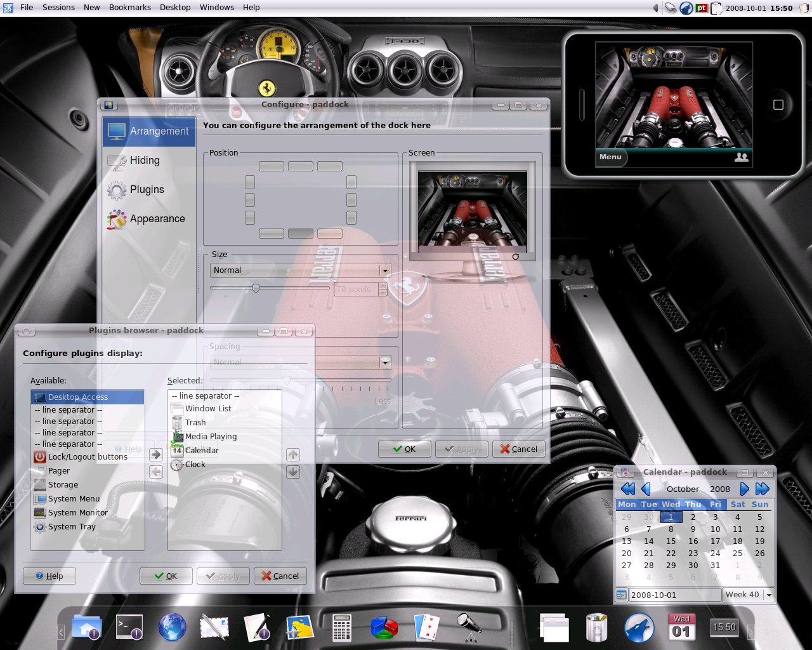Image resolution: width=812 pixels, height=650 pixels.
Task: Select top-right dock position toggle
Action: coord(330,166)
